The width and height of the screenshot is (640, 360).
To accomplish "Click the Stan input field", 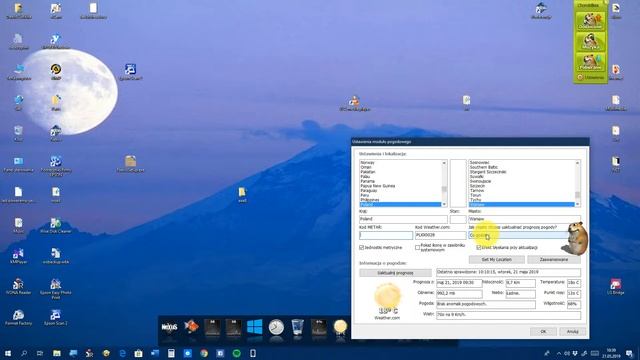I will pos(458,219).
